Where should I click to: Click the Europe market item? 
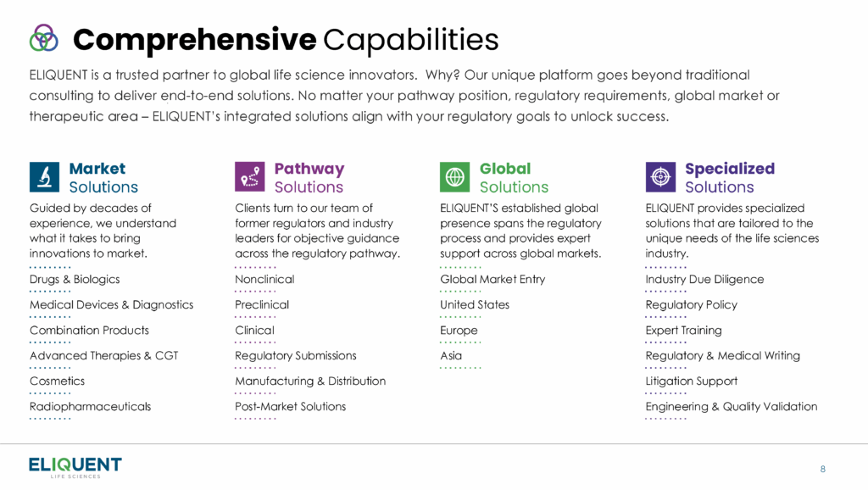[x=459, y=331]
